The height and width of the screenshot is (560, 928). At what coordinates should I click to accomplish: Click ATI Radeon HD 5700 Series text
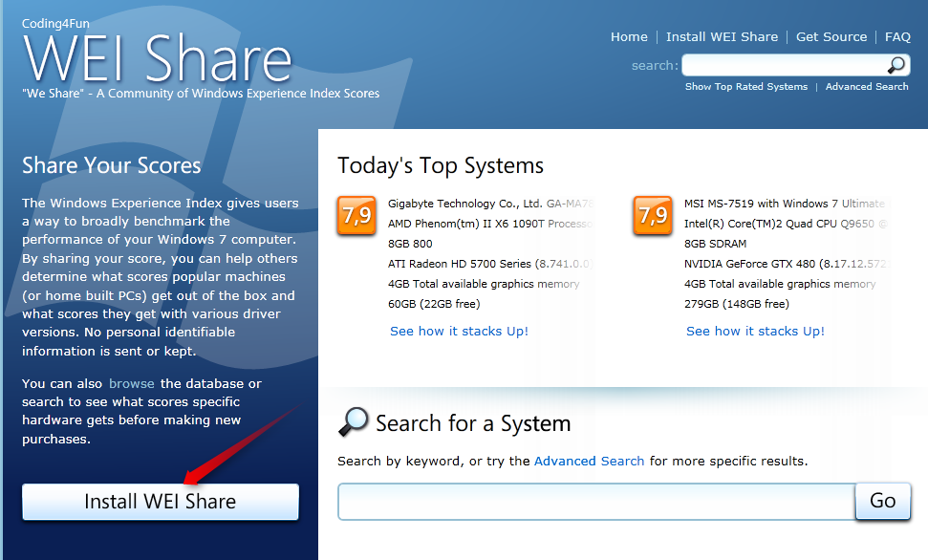(490, 264)
